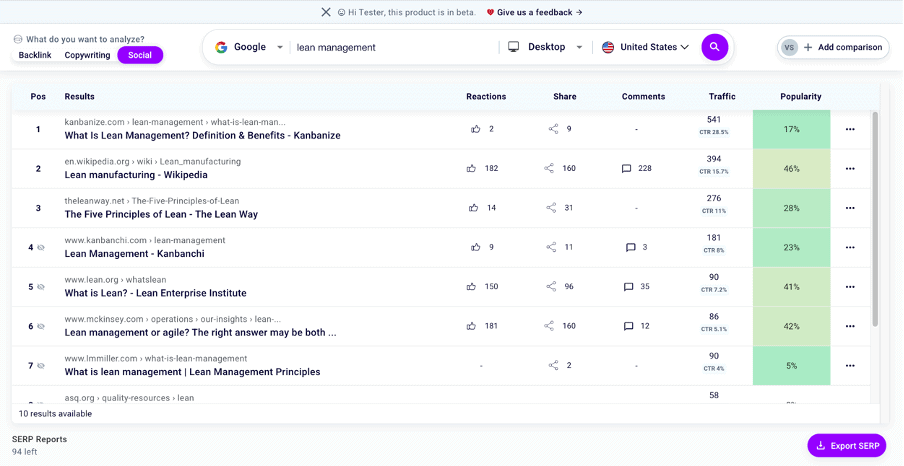Click the comment icon in the McKinsey row
This screenshot has height=466, width=904.
point(628,326)
